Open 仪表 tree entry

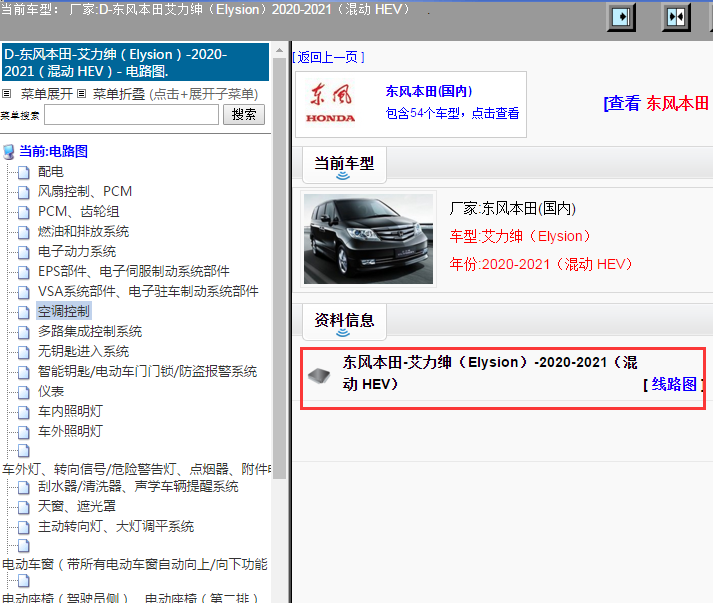click(50, 392)
